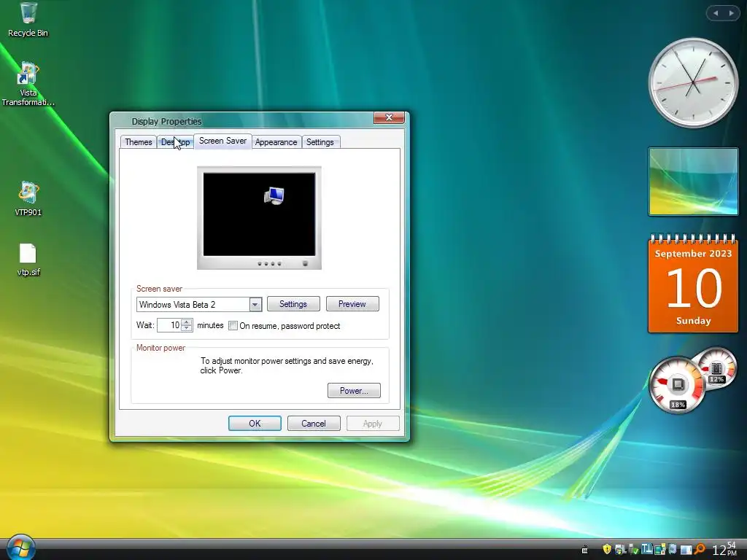This screenshot has height=560, width=747.
Task: Click the Wait minutes input field
Action: click(169, 325)
